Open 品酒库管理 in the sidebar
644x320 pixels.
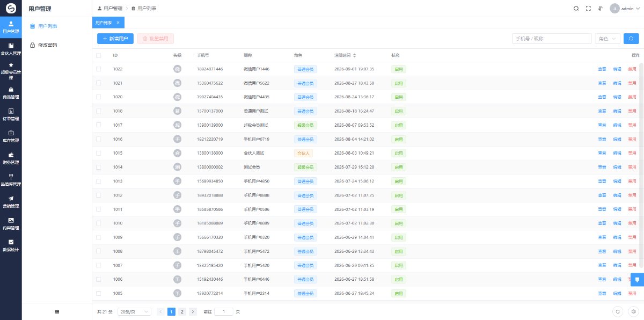tap(11, 180)
